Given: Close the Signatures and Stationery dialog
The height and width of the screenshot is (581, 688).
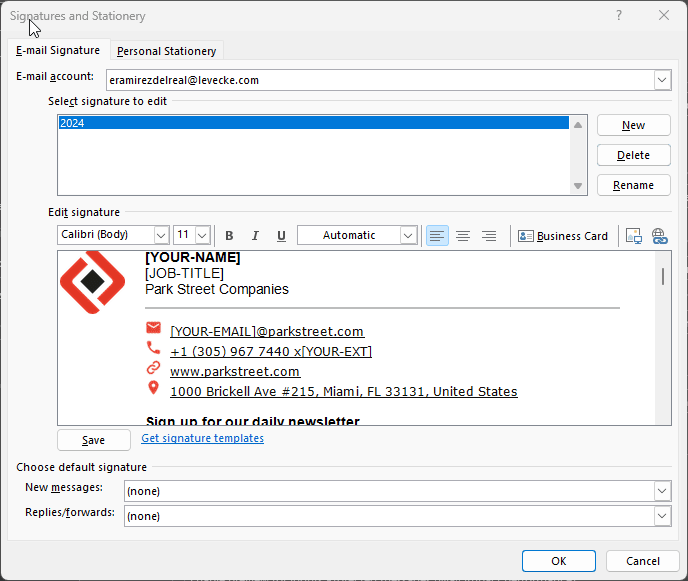Looking at the screenshot, I should (664, 15).
